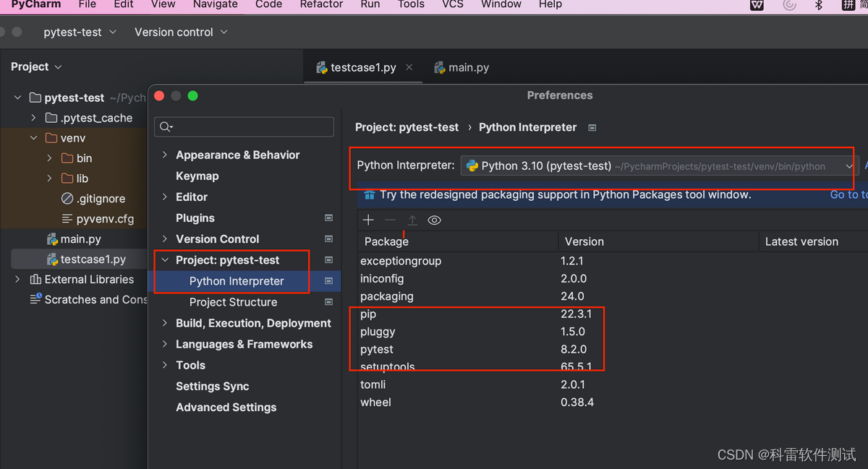The width and height of the screenshot is (868, 469).
Task: Close the testcase1.py tab
Action: point(409,67)
